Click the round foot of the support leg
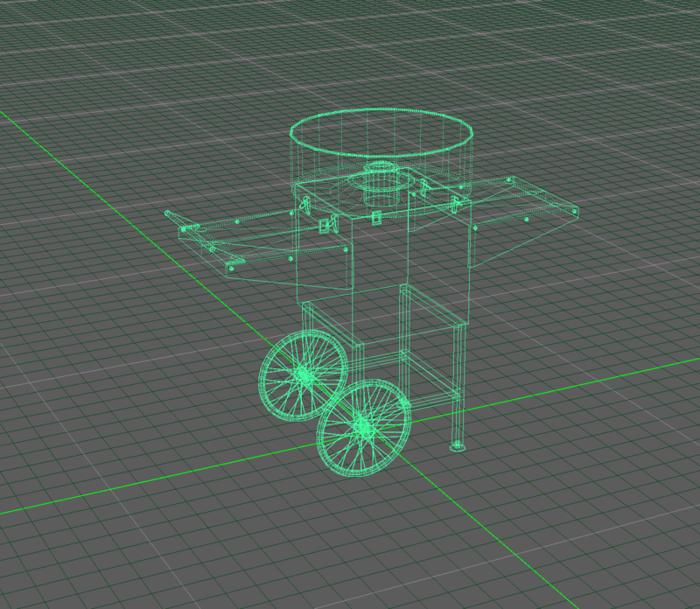 pyautogui.click(x=458, y=448)
